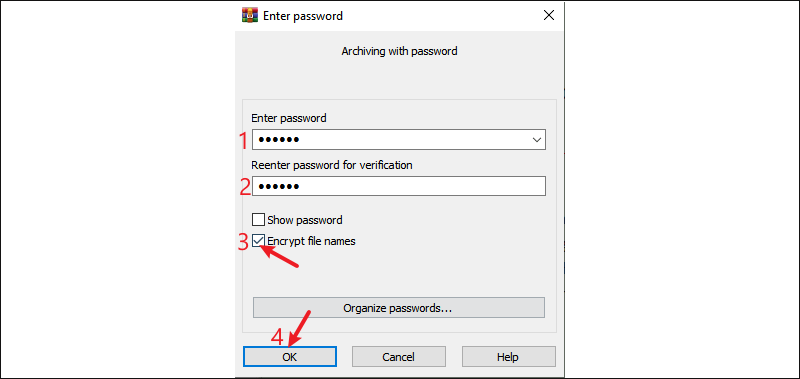Click the Archiving with password heading
800x379 pixels.
pyautogui.click(x=399, y=51)
